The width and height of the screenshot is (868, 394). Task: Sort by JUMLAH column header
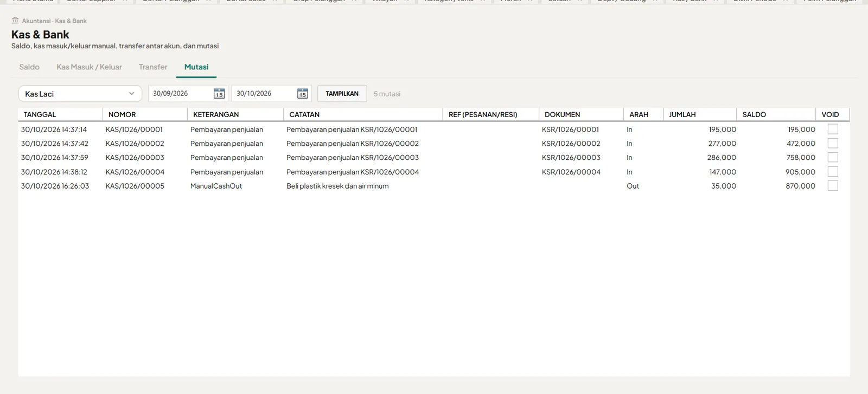click(700, 114)
